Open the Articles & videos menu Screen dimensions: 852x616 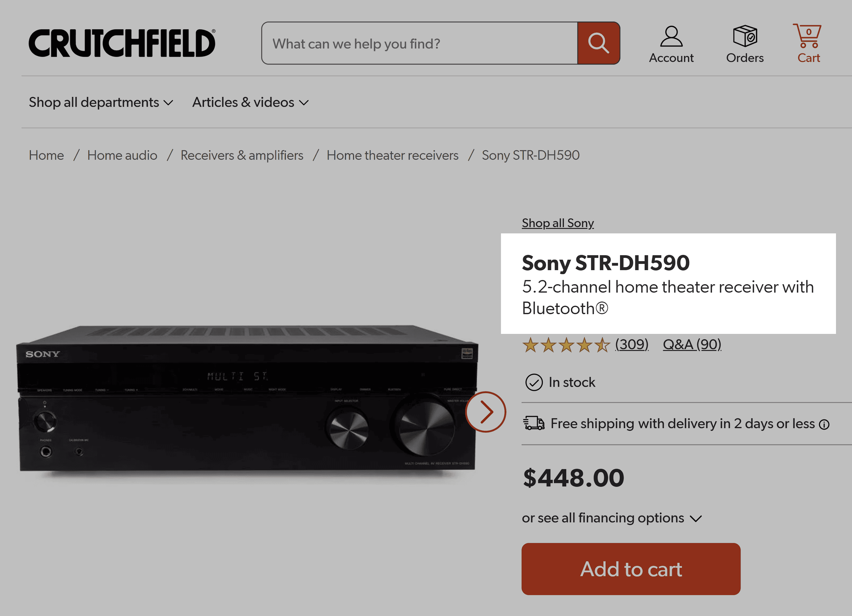(250, 102)
